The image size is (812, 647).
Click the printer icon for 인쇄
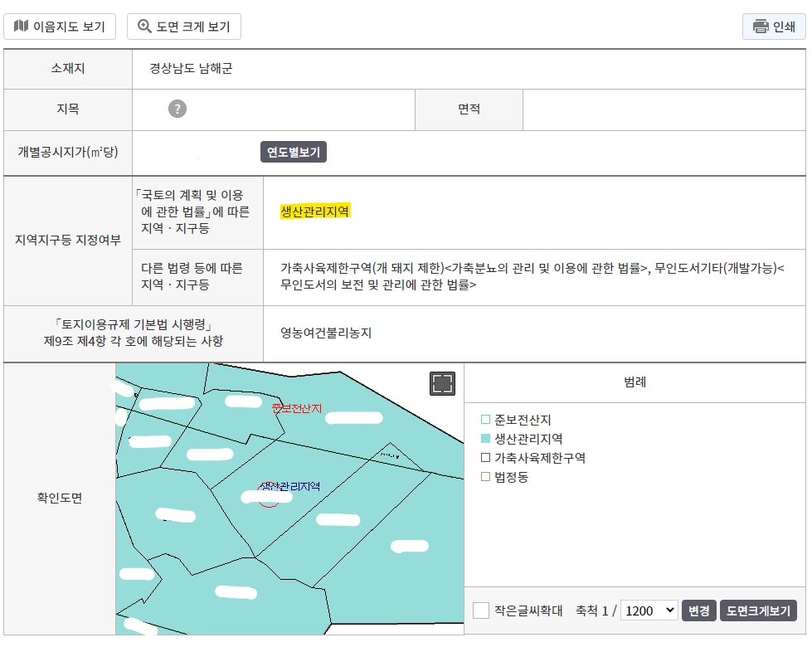(x=761, y=27)
